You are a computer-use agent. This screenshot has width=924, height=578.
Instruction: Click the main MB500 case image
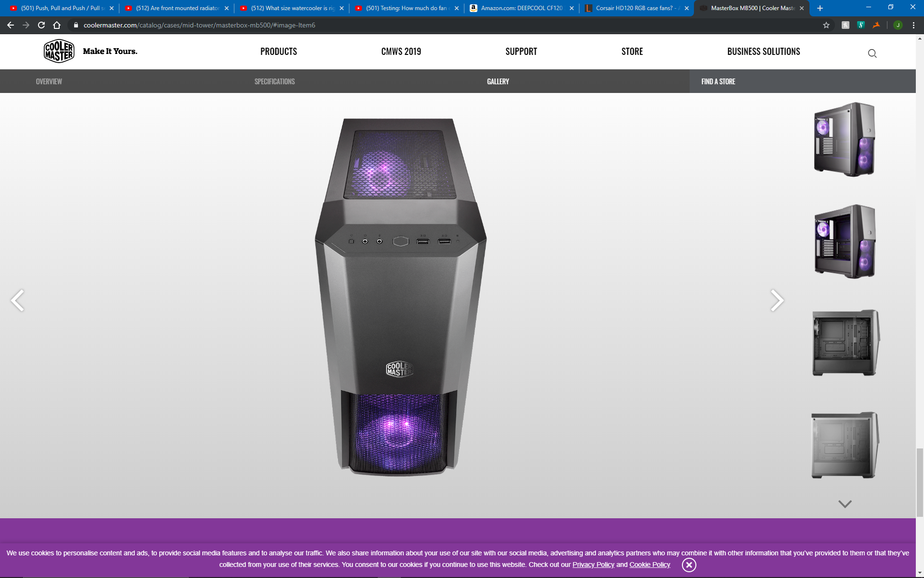pyautogui.click(x=400, y=297)
